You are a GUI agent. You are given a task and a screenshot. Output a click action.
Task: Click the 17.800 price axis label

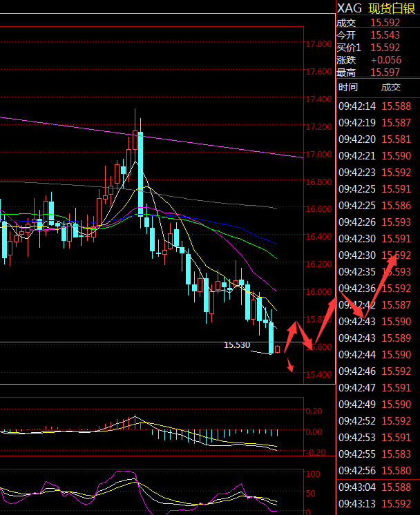tap(318, 44)
